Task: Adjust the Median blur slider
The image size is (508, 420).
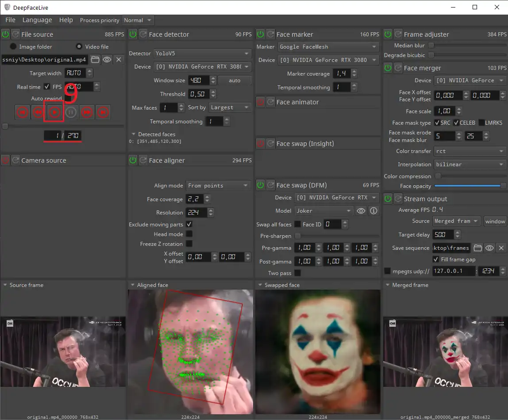Action: pos(467,45)
